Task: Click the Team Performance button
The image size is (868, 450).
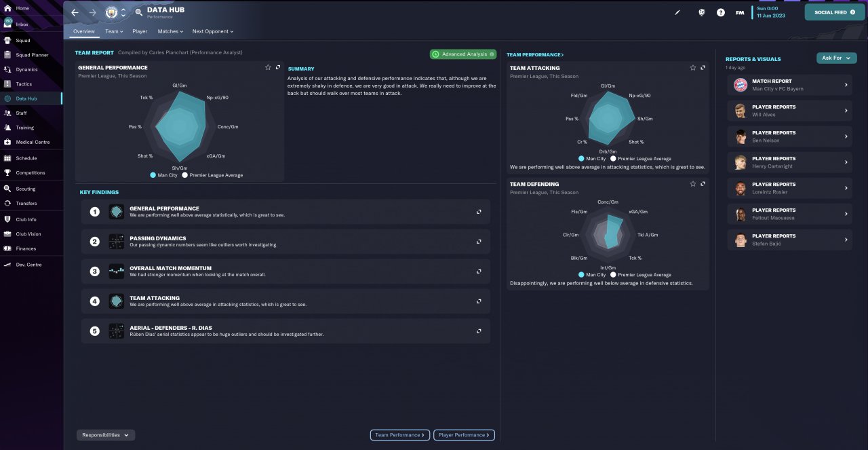Action: click(400, 435)
